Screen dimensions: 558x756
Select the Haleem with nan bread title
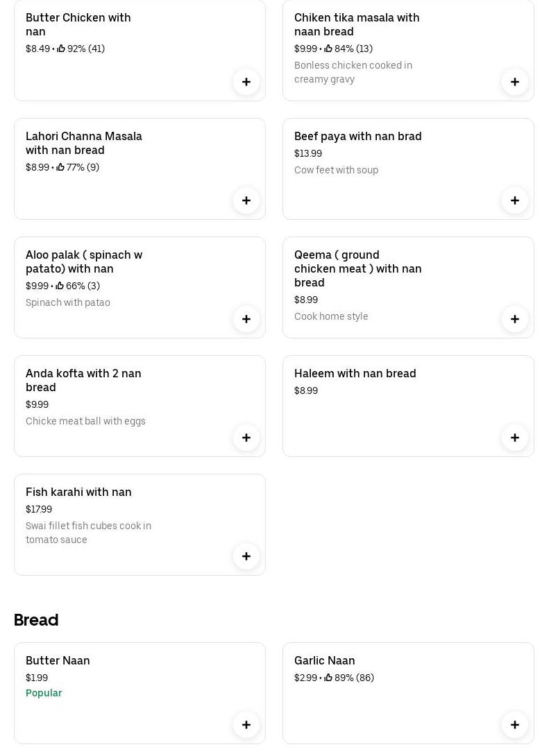point(355,373)
